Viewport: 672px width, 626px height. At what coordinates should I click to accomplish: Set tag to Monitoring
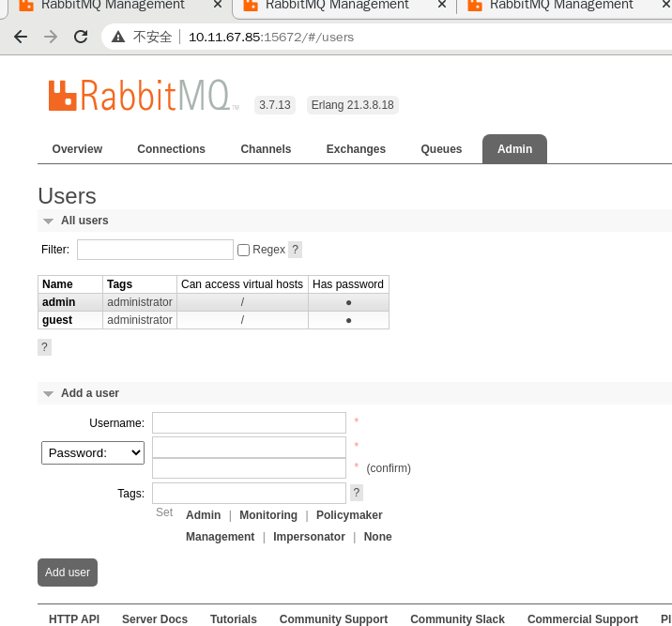(x=268, y=515)
